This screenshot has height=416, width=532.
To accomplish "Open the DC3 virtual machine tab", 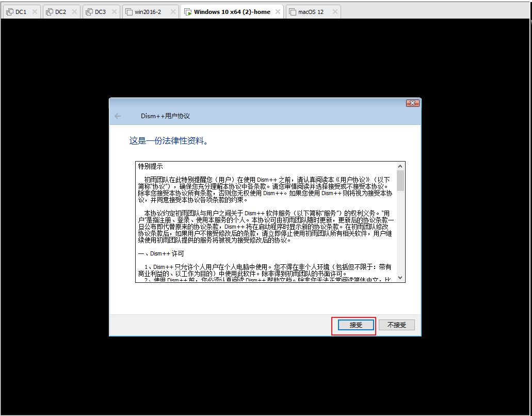I will [x=100, y=12].
